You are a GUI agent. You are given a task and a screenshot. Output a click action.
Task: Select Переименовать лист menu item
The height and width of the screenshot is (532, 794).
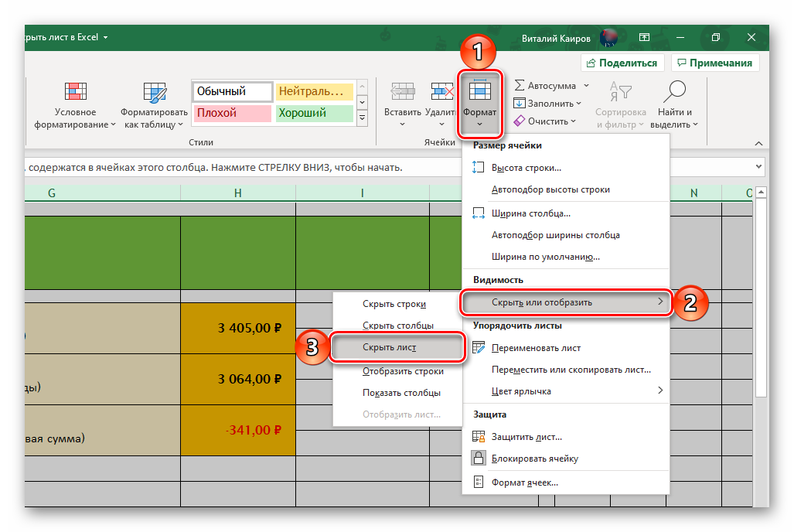[536, 348]
